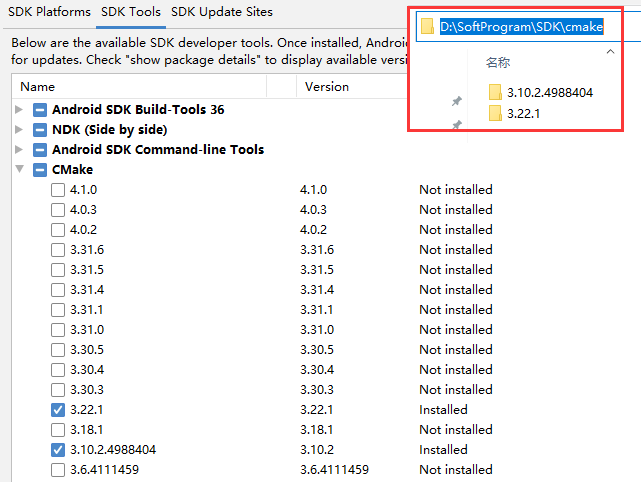Toggle the Android SDK Build-Tools 36 checkbox

pos(40,110)
